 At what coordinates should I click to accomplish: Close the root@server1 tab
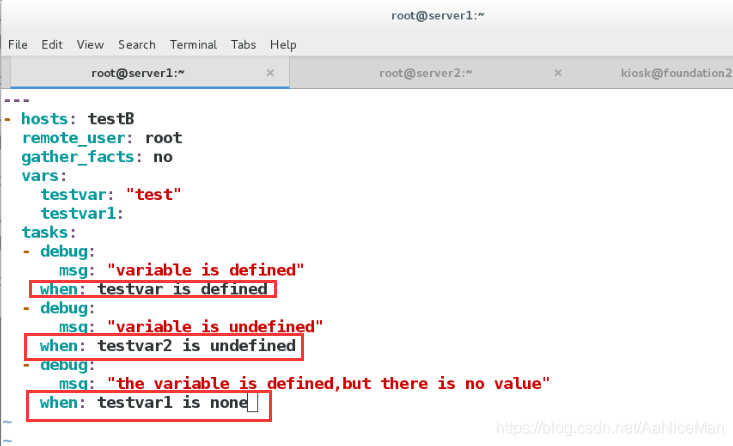pos(270,72)
